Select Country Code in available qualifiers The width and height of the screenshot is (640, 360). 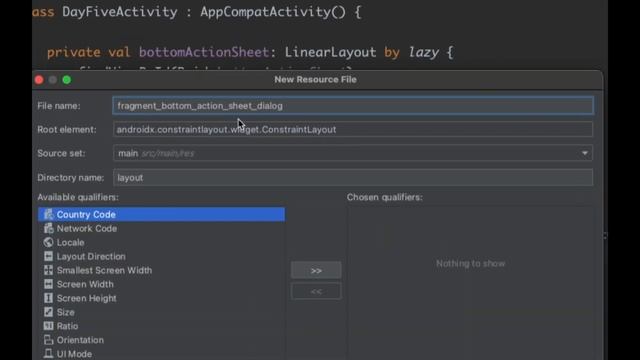pos(162,214)
